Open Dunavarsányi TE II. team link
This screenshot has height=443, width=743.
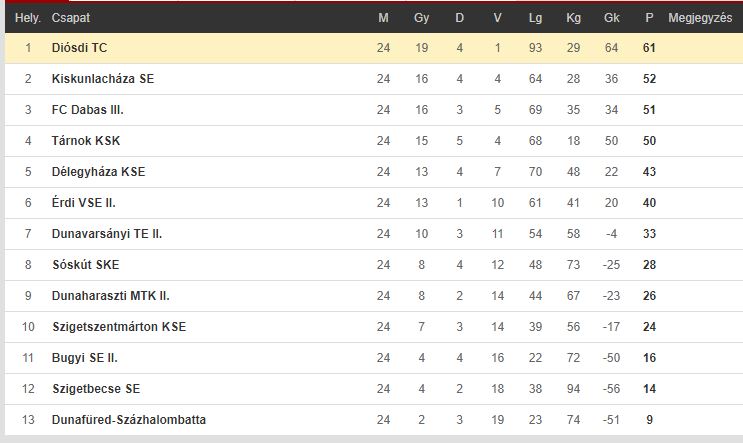point(107,234)
